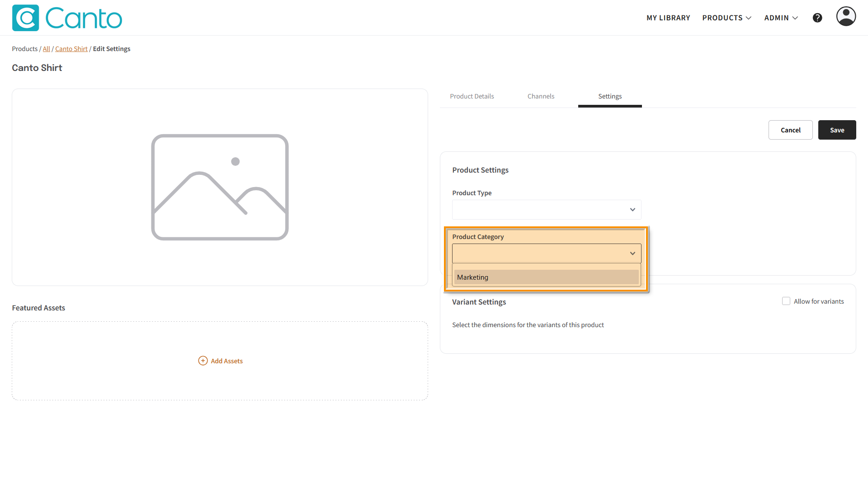The height and width of the screenshot is (488, 868).
Task: Switch to the Product Details tab
Action: [472, 96]
